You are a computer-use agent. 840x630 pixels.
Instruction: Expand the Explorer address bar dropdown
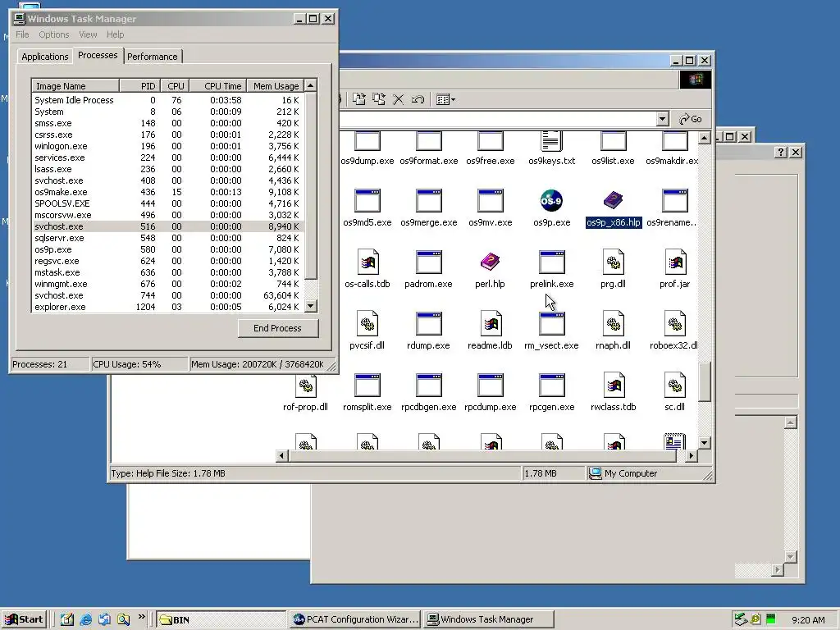click(x=663, y=119)
